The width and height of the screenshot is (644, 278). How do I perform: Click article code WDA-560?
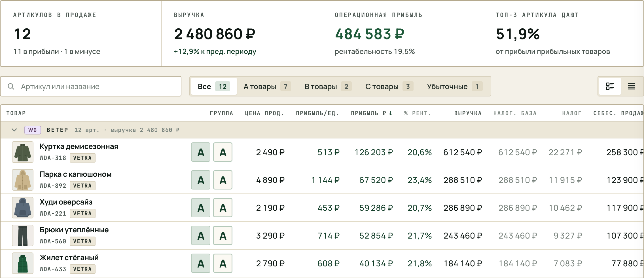pos(53,241)
